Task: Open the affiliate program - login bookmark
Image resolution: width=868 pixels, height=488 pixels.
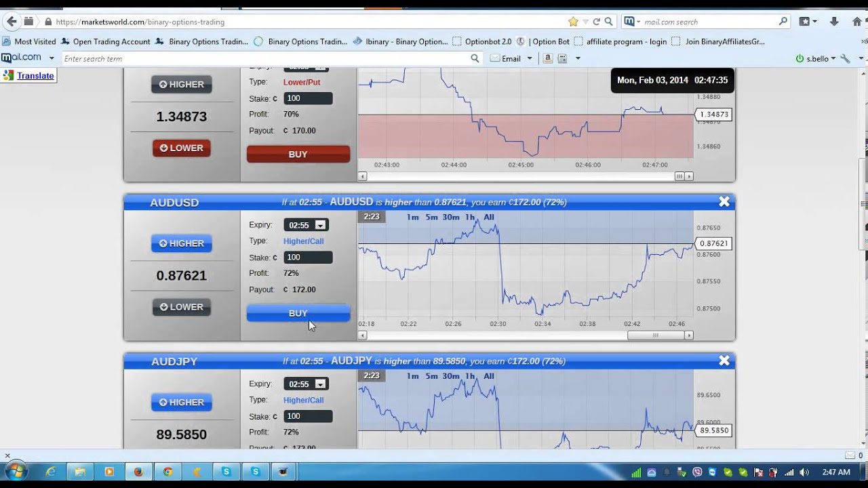Action: (620, 41)
